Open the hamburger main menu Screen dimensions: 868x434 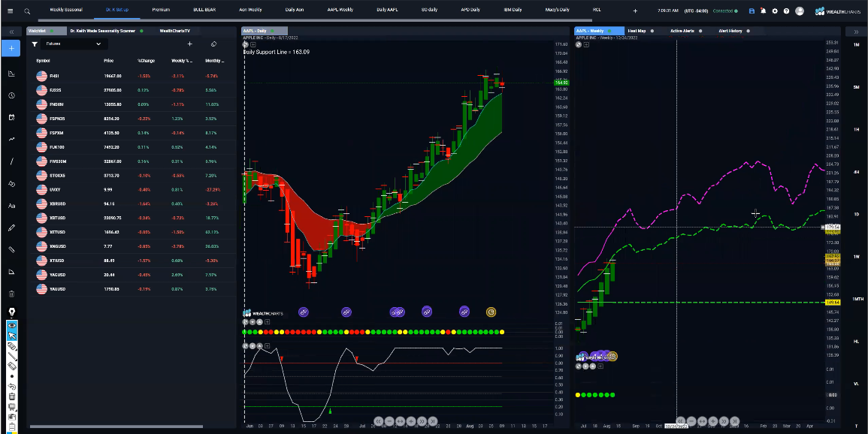(x=10, y=11)
